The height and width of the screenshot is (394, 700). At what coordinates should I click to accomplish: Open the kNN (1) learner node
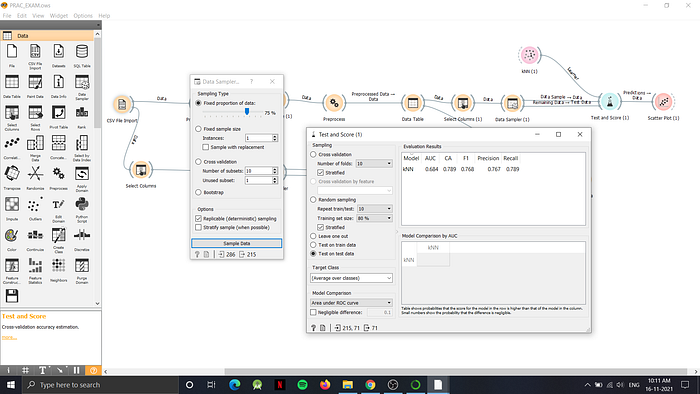coord(529,55)
